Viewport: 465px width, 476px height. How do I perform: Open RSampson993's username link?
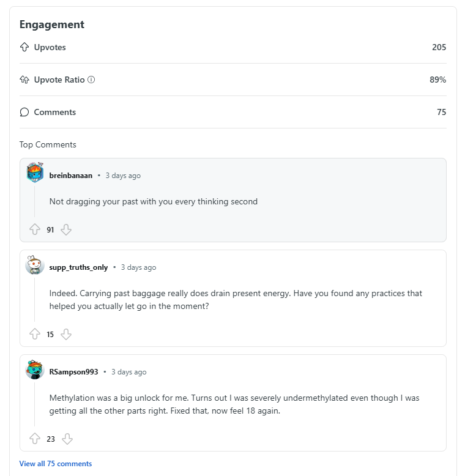click(x=73, y=372)
